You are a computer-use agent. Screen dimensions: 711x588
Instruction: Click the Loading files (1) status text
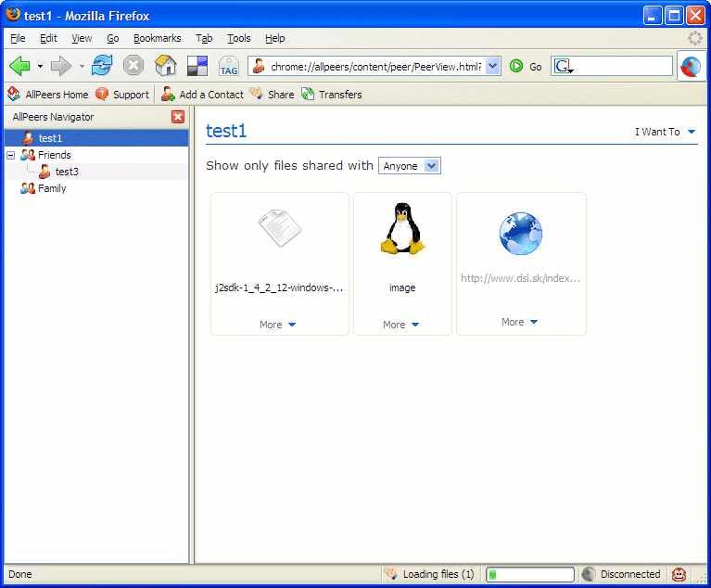coord(438,574)
